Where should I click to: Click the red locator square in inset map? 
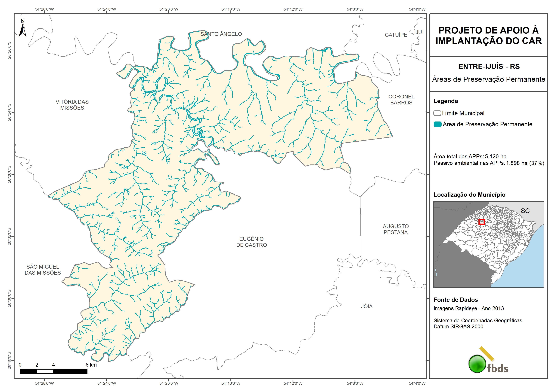pos(481,222)
